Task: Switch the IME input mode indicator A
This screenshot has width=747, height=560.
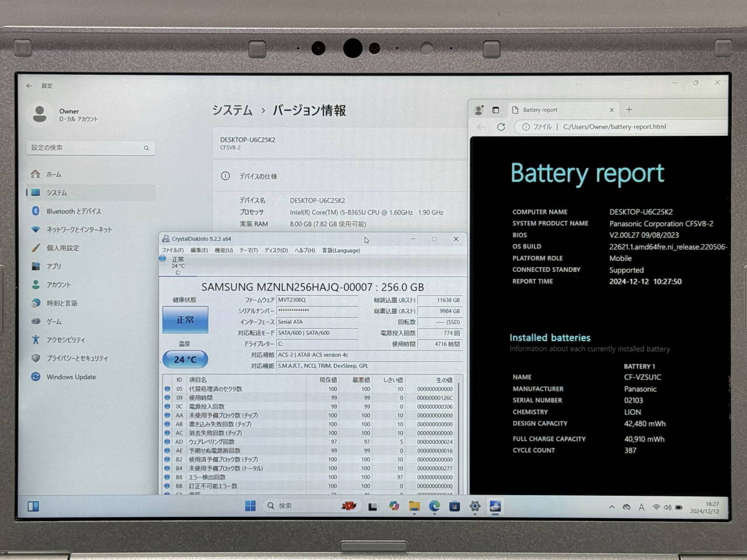Action: (x=641, y=507)
